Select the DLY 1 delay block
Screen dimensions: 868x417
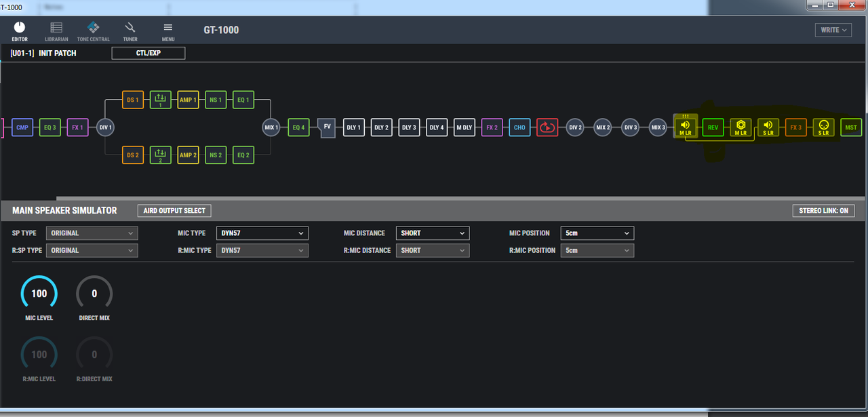pos(354,127)
